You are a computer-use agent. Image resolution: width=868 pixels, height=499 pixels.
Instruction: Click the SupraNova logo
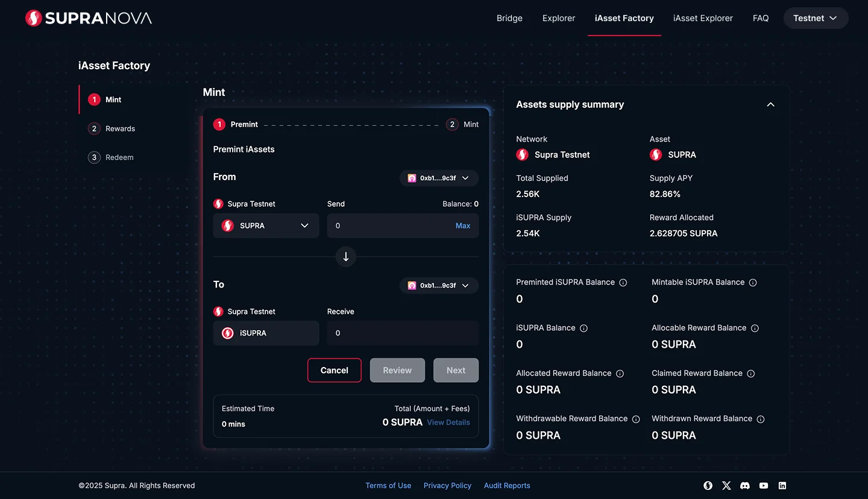pos(89,18)
